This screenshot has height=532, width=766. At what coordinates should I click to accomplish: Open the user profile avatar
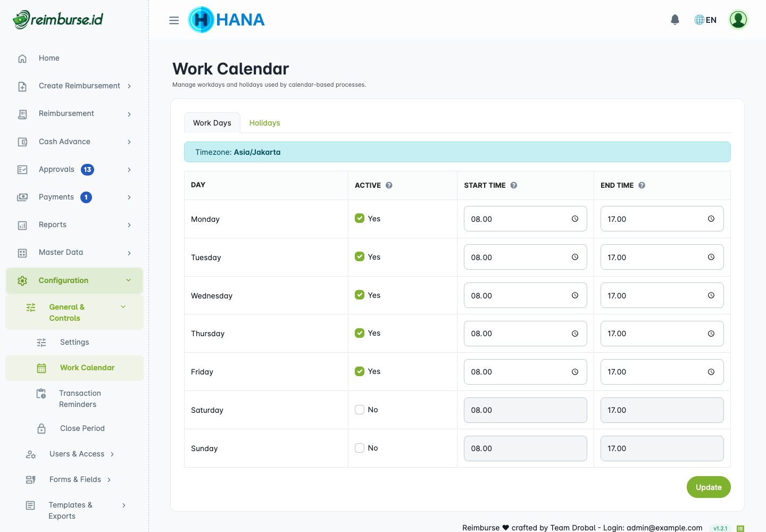[x=738, y=20]
